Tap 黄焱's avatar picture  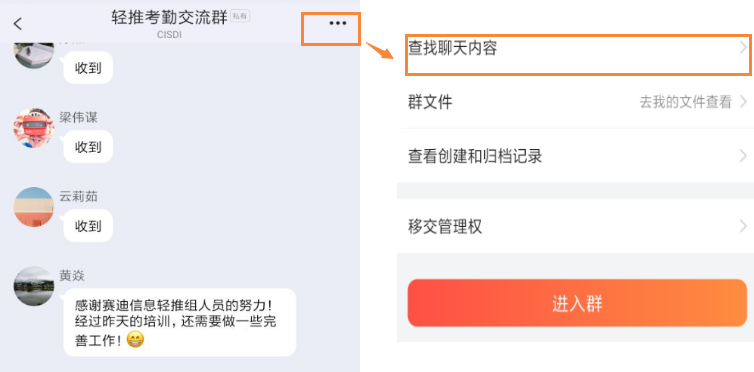click(33, 286)
